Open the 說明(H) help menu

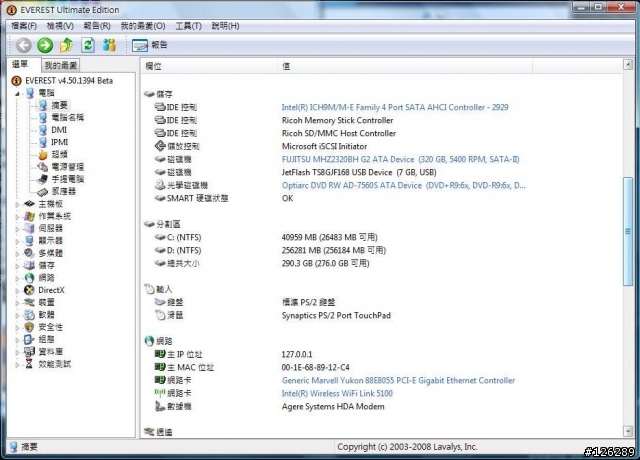click(x=225, y=26)
